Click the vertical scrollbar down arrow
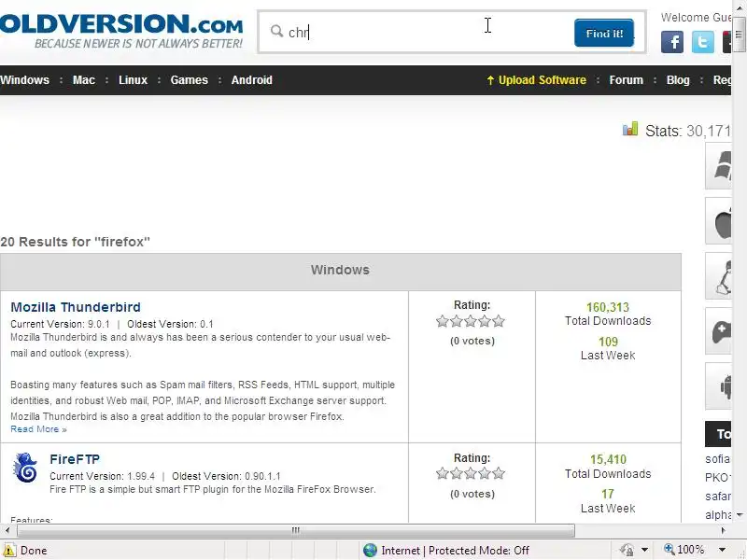 740,515
